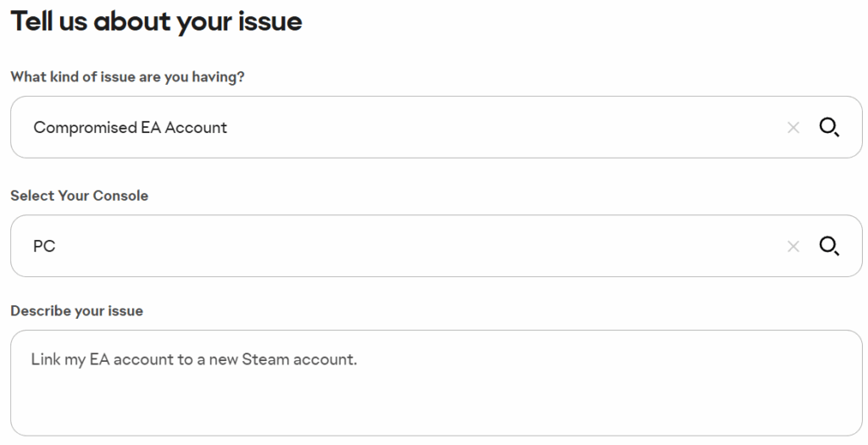Open the Select Your Console combo box
868x445 pixels.
(437, 246)
